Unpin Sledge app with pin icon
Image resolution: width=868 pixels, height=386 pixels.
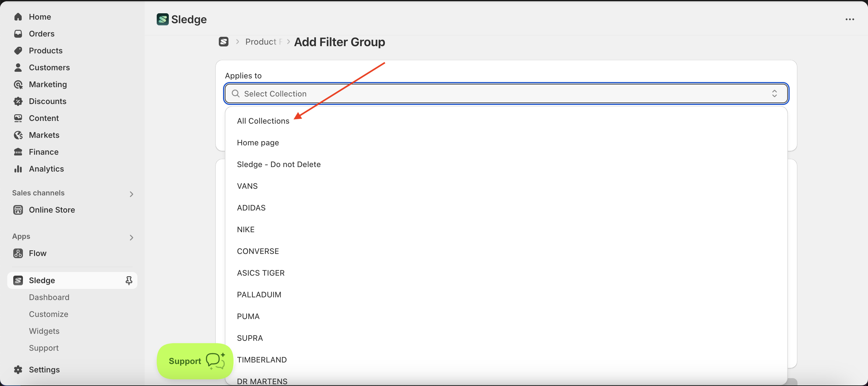coord(129,280)
